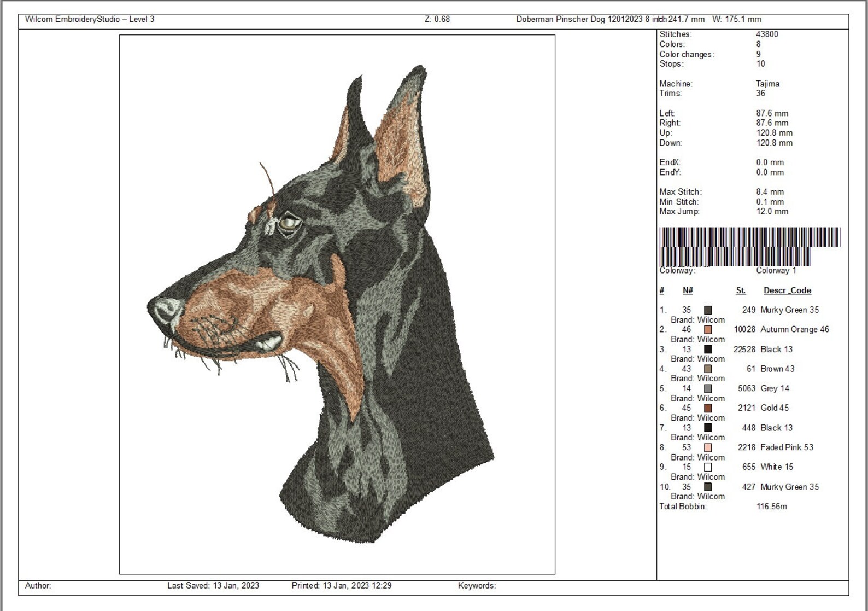Click the '#' column header

click(662, 290)
